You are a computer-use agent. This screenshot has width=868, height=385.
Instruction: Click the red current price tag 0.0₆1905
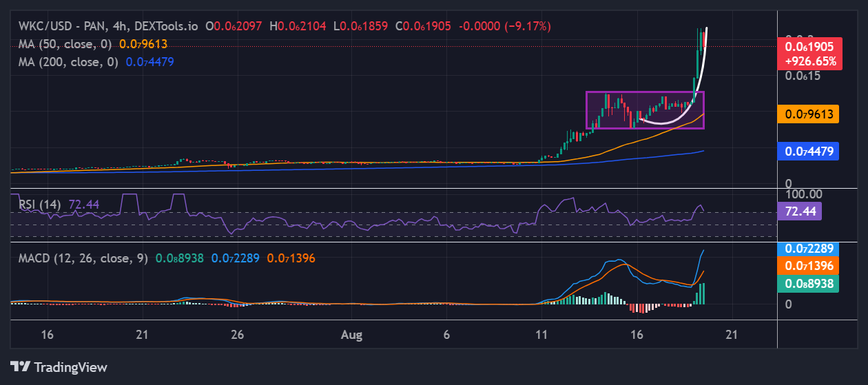809,54
